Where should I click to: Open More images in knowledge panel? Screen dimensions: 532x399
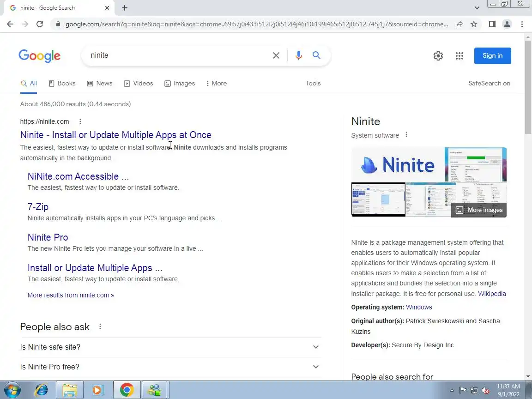(479, 210)
